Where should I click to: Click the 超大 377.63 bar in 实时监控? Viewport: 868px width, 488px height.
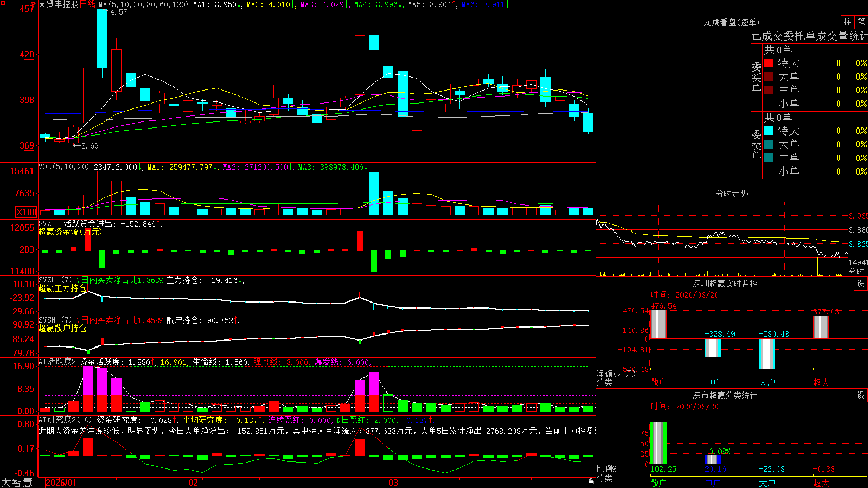click(821, 328)
